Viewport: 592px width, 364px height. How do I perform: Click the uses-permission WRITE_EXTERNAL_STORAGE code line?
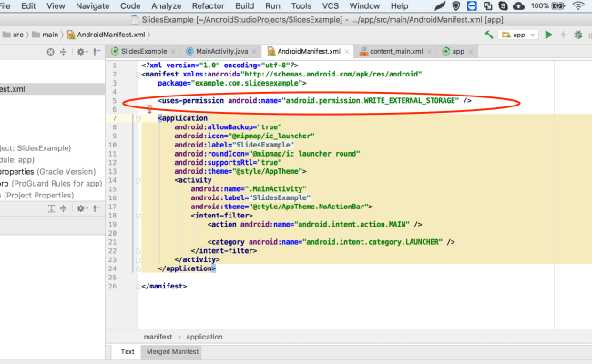point(315,101)
